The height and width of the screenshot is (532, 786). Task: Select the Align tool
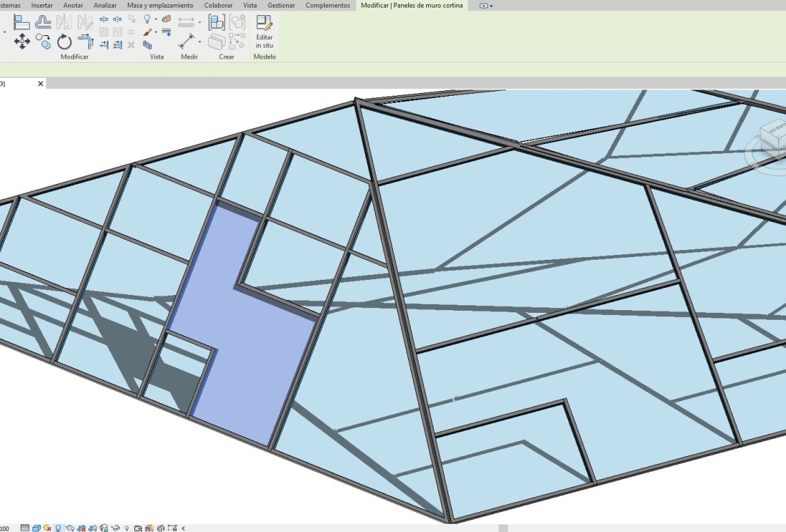click(x=22, y=22)
